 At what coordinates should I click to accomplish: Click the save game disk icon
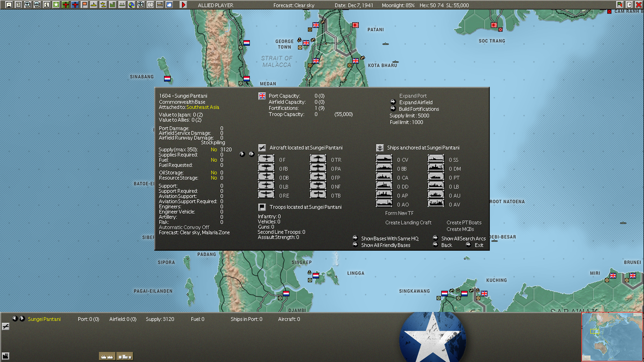(9, 5)
